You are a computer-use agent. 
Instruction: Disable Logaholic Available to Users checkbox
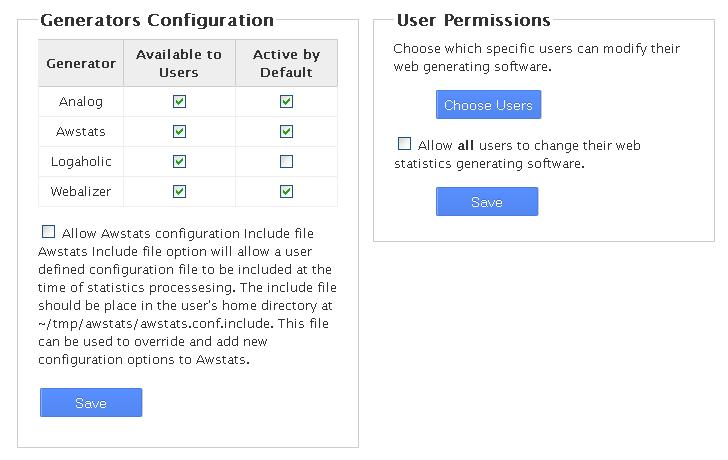[179, 161]
